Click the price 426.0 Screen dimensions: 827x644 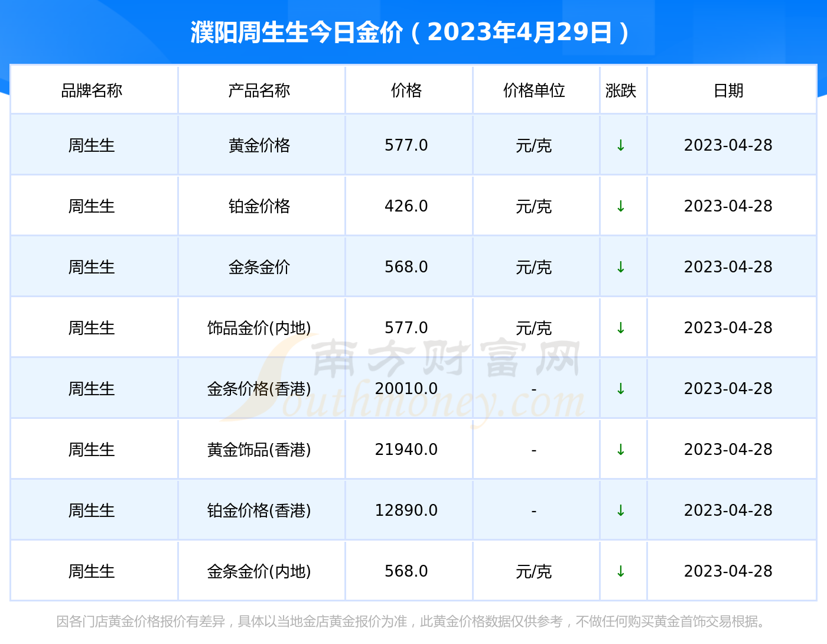406,206
